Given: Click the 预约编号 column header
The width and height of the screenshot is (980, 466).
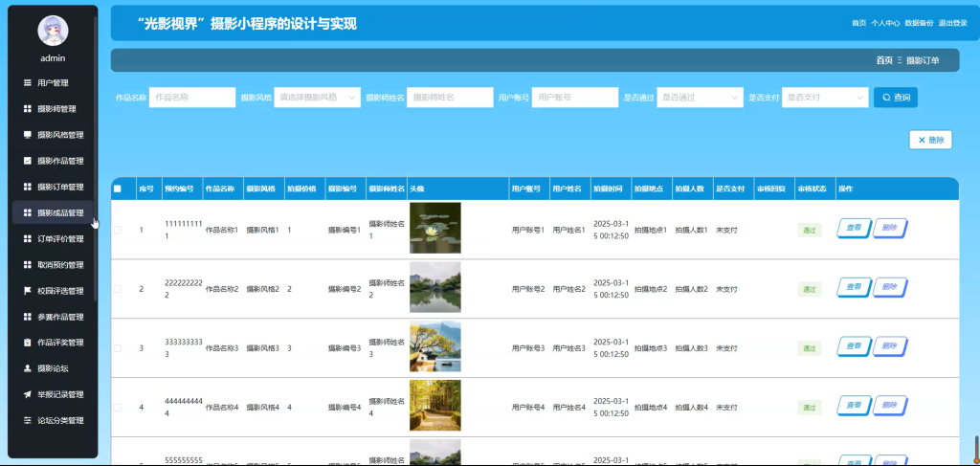Looking at the screenshot, I should (x=183, y=189).
